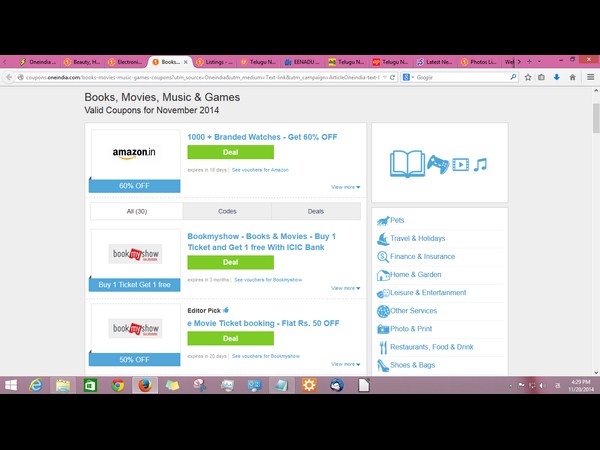Click the Travel & Holidays category icon
The width and height of the screenshot is (600, 450).
click(x=382, y=239)
